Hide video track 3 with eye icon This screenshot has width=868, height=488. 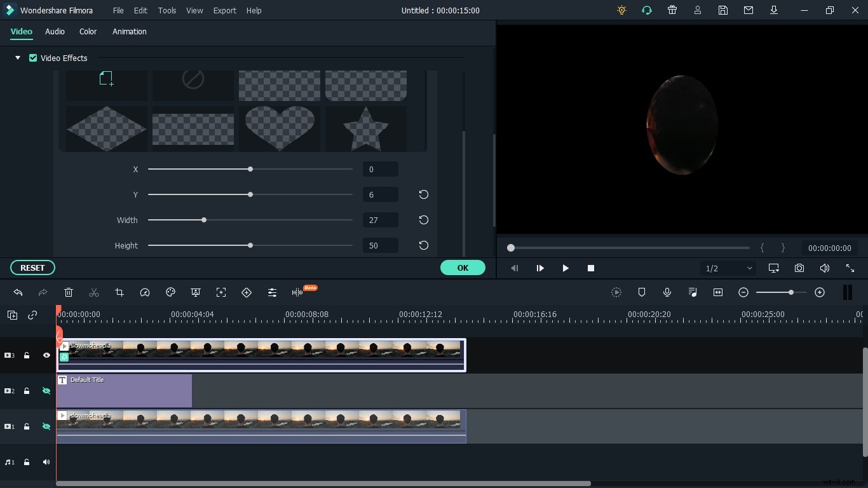[x=46, y=356]
